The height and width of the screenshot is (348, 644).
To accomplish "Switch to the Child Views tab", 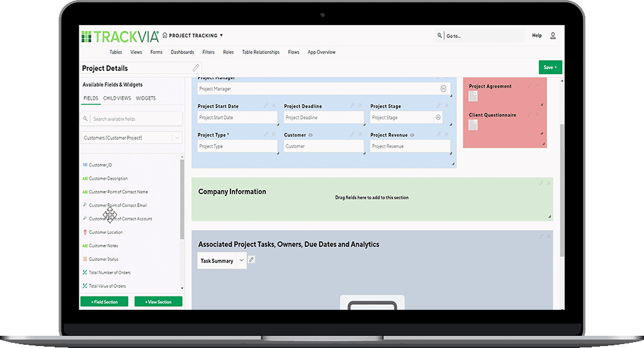I will (117, 99).
